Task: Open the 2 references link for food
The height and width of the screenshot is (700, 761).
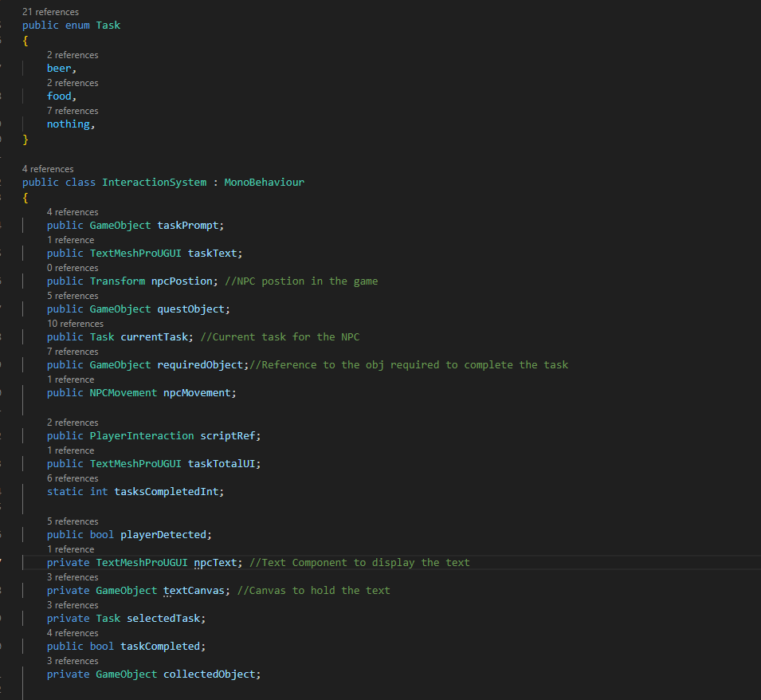Action: [x=73, y=83]
